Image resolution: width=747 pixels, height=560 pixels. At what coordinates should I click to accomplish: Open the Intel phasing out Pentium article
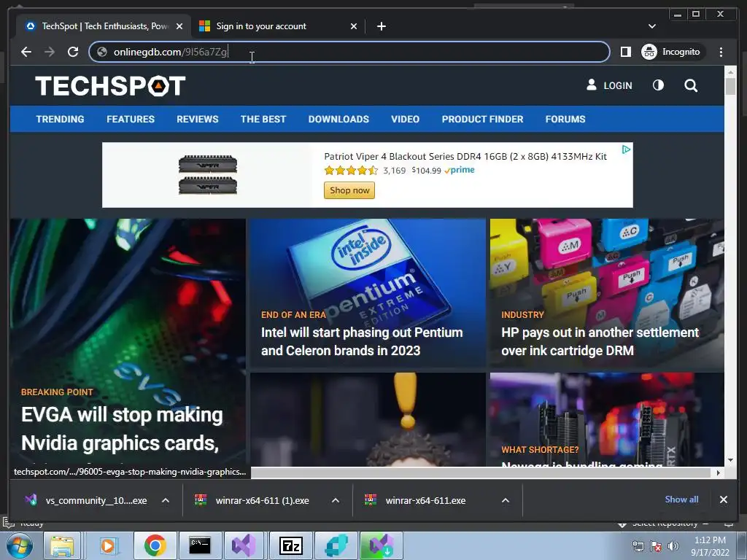click(362, 341)
